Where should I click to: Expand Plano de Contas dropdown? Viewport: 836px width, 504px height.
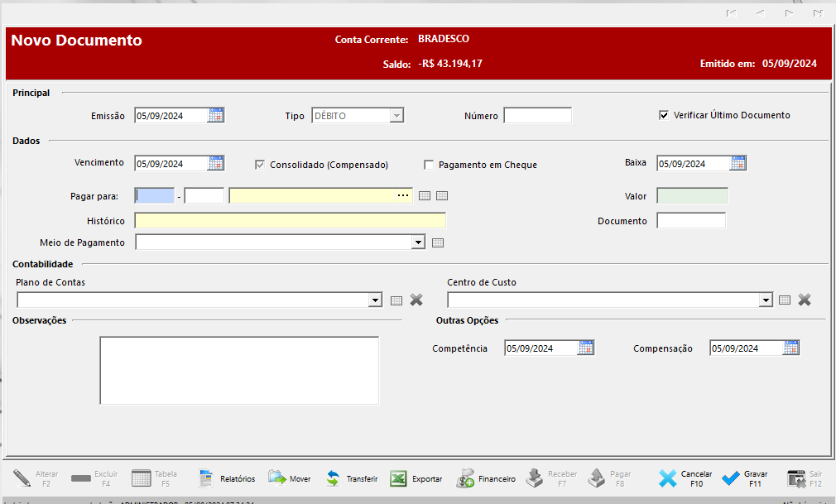375,300
